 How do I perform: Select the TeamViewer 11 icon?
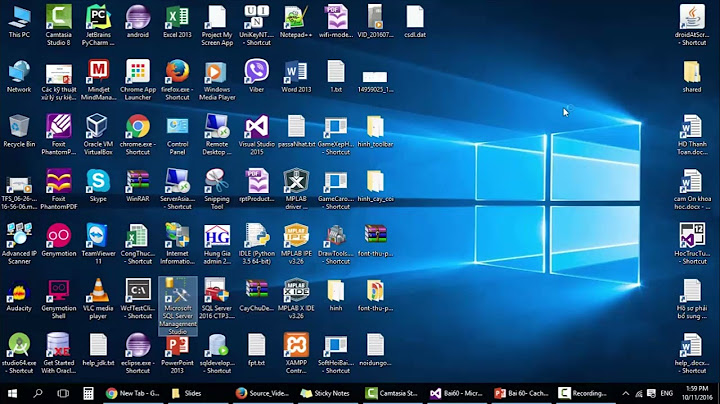pos(98,243)
